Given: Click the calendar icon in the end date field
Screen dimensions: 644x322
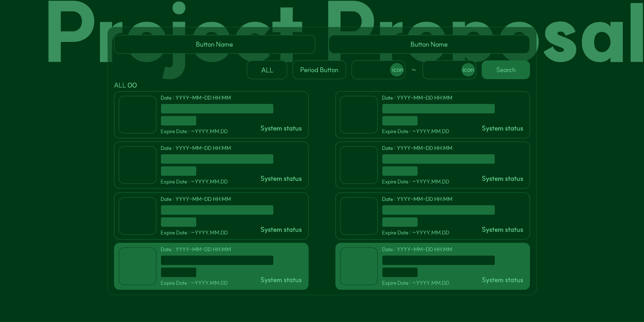Looking at the screenshot, I should (468, 70).
